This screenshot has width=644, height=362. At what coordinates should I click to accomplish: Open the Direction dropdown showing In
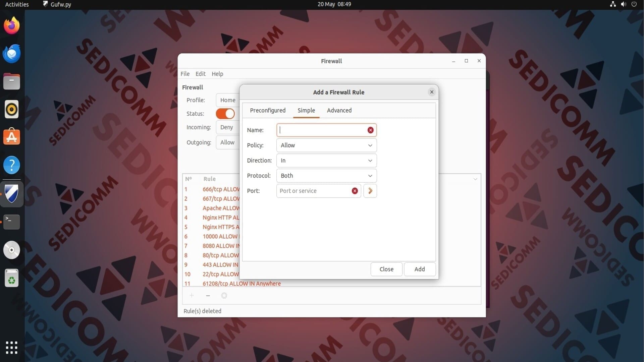tap(326, 161)
